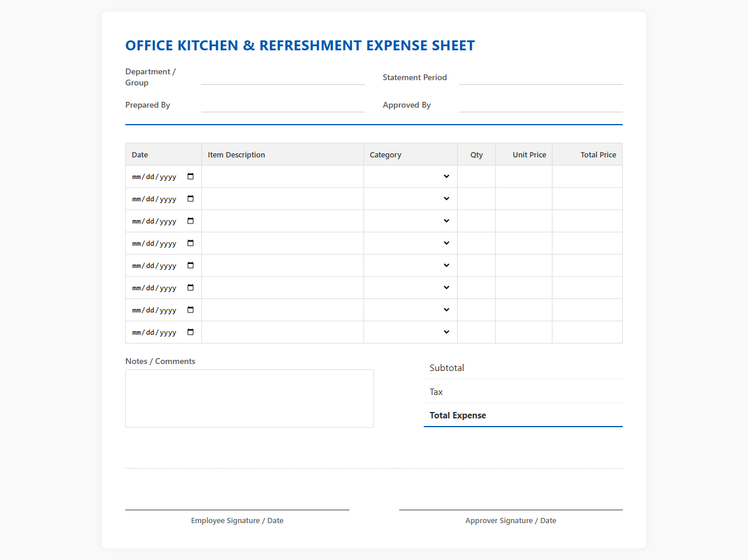
Task: Click the Approver Signature / Date label
Action: pos(511,520)
